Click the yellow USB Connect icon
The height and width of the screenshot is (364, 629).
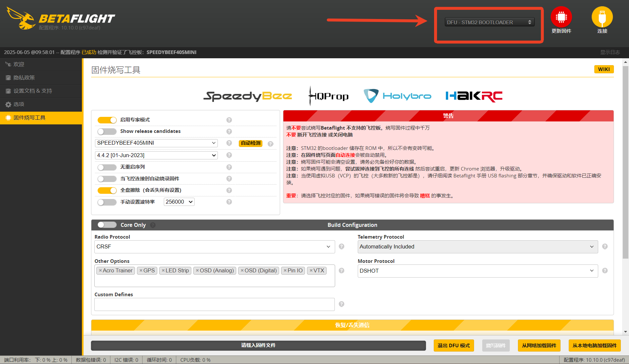602,17
